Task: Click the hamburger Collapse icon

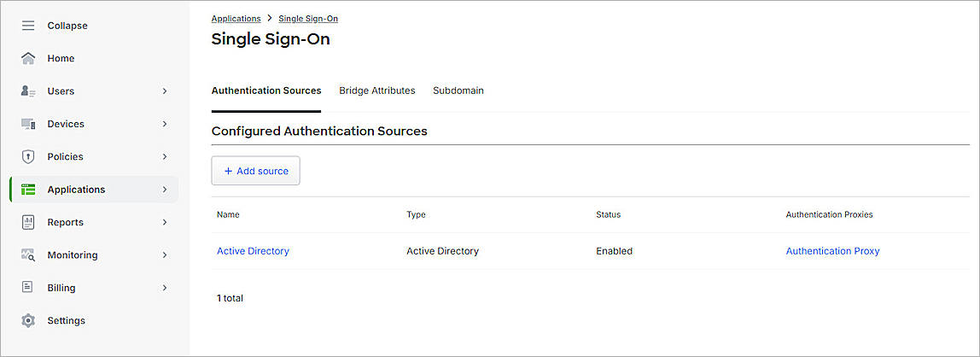Action: (x=28, y=26)
